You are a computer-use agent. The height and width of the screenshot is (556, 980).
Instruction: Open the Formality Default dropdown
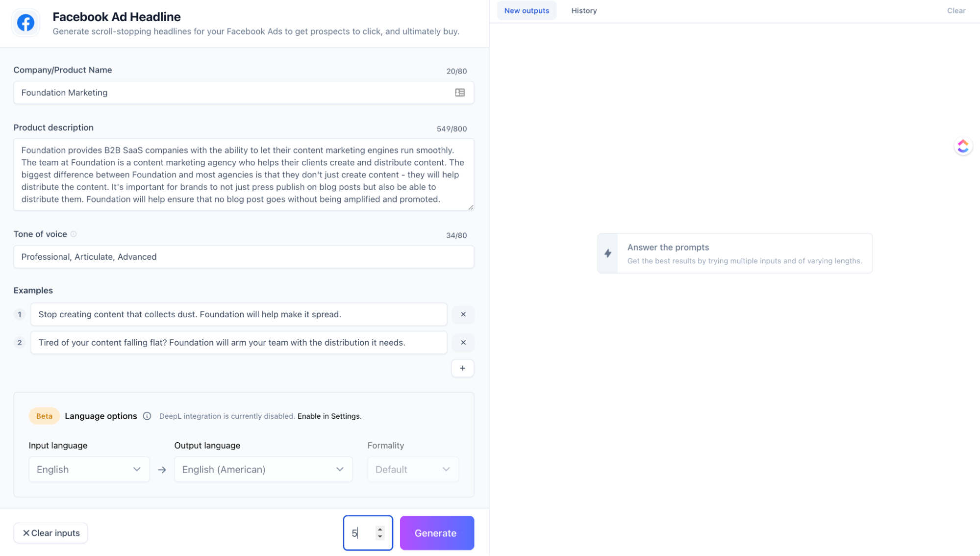(412, 469)
